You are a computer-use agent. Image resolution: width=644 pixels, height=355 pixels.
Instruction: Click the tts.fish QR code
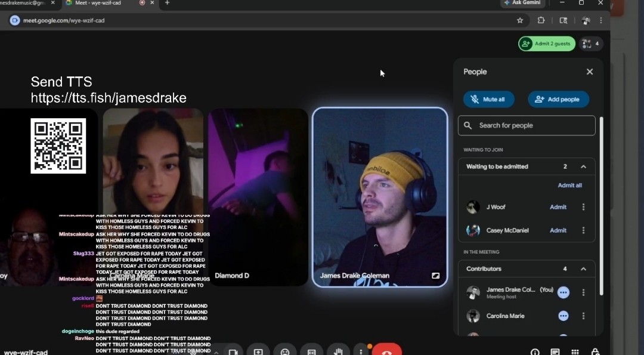58,146
